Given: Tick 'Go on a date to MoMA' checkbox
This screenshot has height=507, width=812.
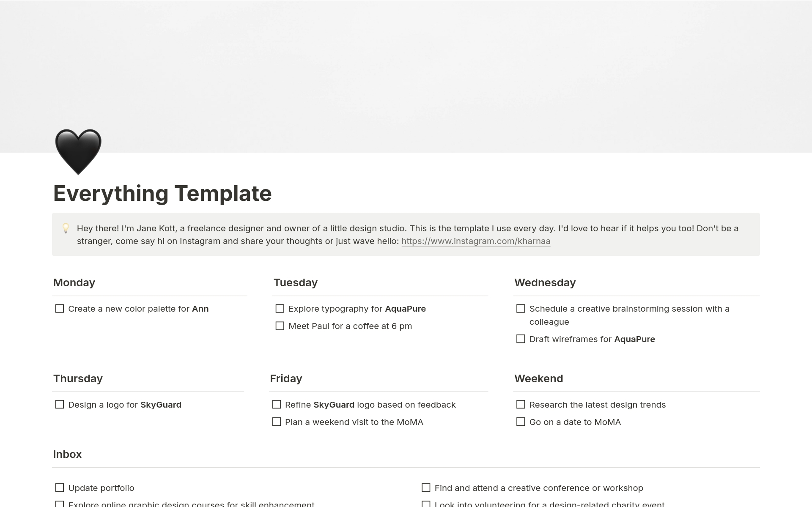Looking at the screenshot, I should tap(521, 422).
